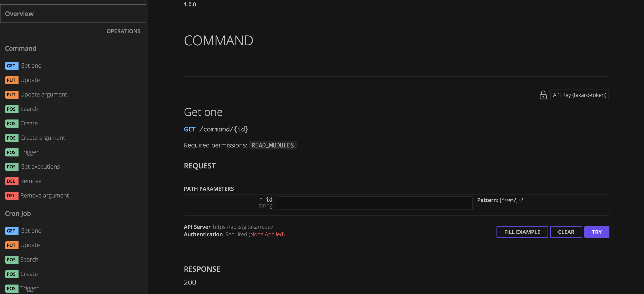
Task: Click the DEL icon next to Remove
Action: (11, 181)
